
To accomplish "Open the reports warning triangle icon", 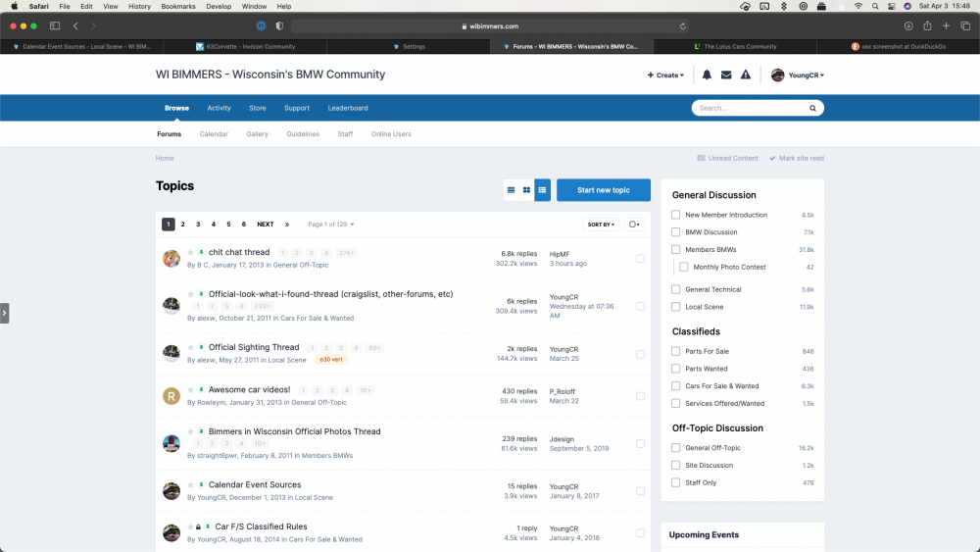I will [x=746, y=75].
